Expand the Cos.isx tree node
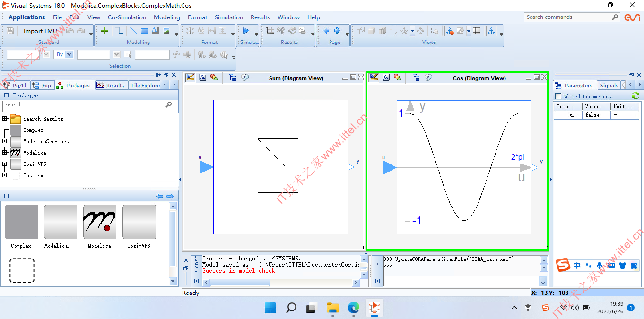644x319 pixels. [5, 175]
